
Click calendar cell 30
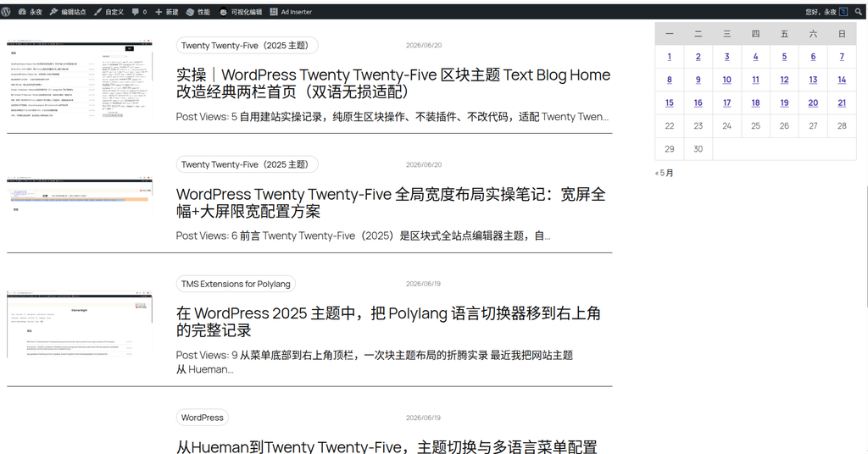[698, 149]
